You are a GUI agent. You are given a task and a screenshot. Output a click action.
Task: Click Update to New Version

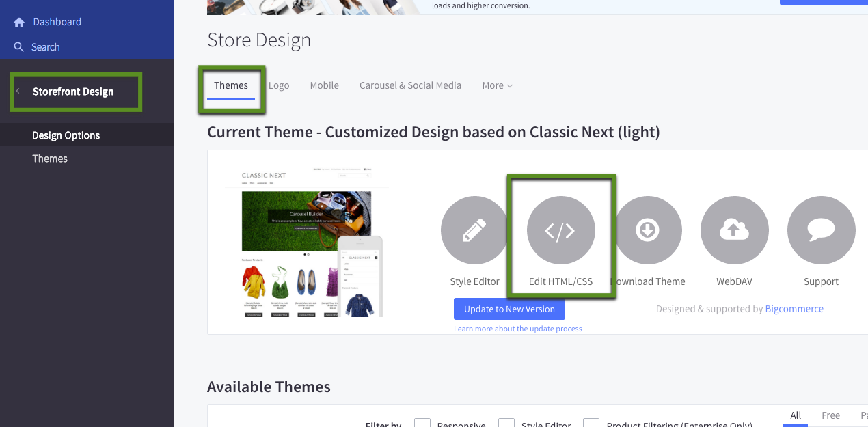509,309
